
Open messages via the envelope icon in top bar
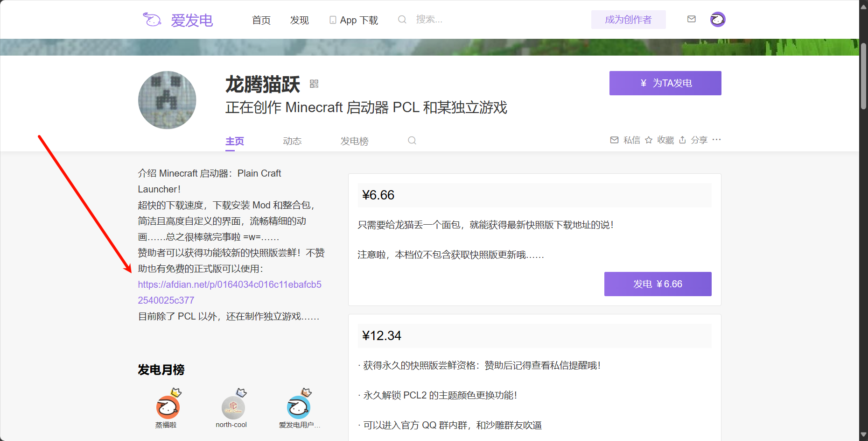pyautogui.click(x=691, y=19)
